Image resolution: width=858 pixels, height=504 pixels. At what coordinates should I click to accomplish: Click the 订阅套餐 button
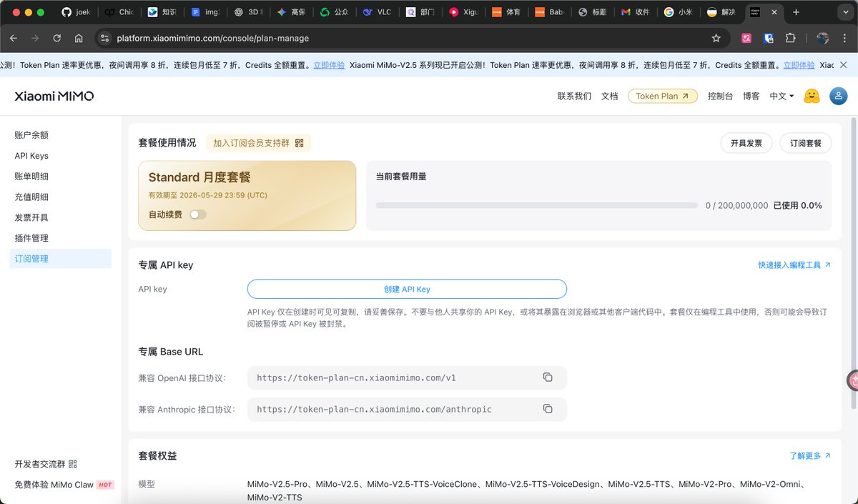point(806,143)
